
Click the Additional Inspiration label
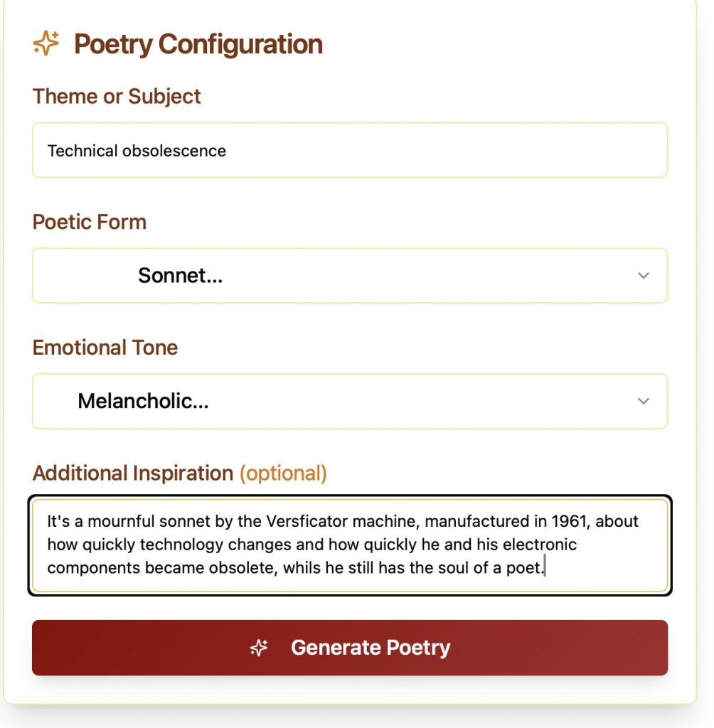click(133, 473)
